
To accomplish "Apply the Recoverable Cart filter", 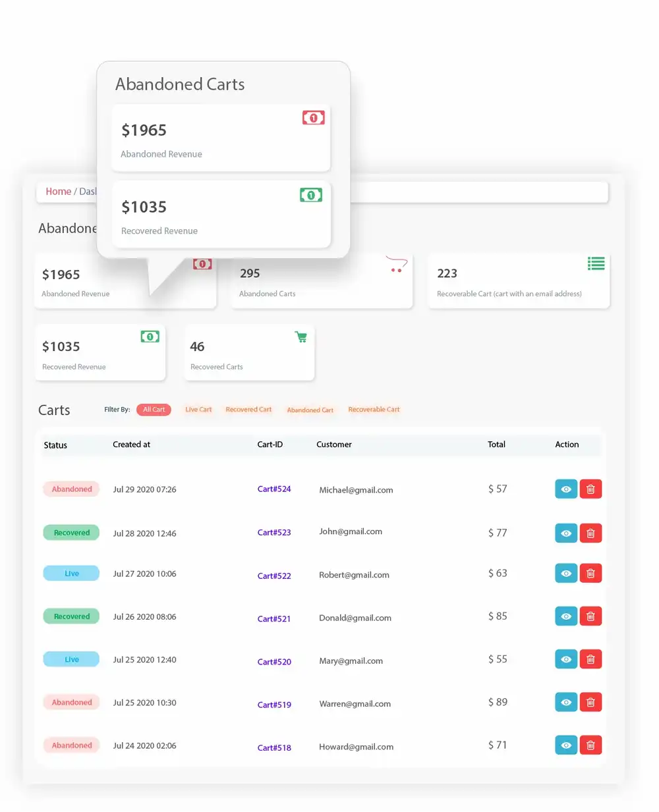I will tap(374, 410).
